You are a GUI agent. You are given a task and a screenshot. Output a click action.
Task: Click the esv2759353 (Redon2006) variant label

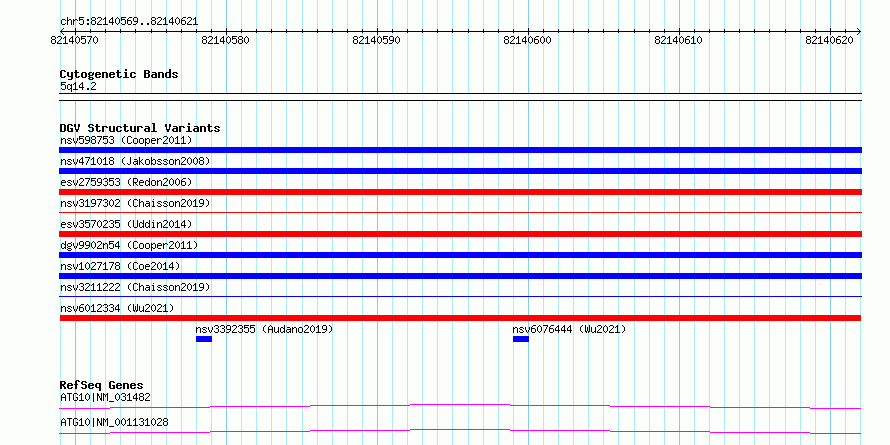point(126,182)
